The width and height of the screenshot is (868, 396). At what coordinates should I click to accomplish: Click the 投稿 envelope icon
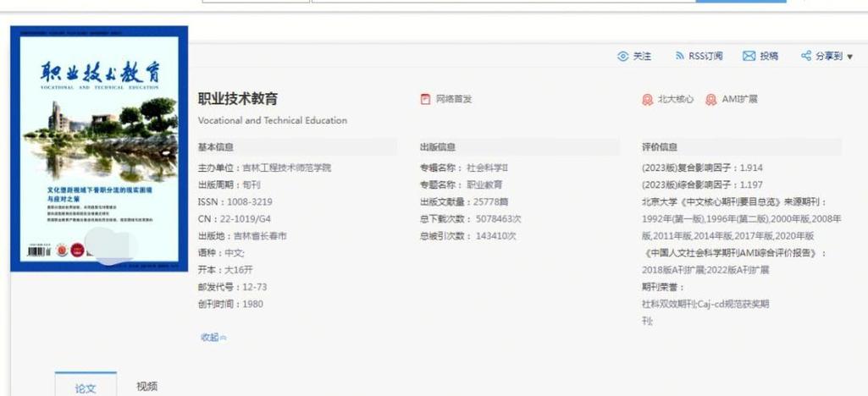click(x=749, y=56)
